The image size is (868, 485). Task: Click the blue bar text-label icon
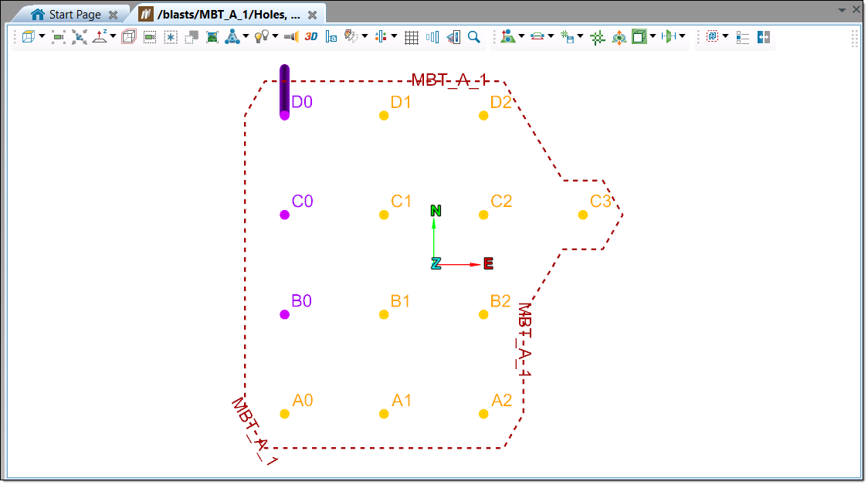(x=331, y=37)
